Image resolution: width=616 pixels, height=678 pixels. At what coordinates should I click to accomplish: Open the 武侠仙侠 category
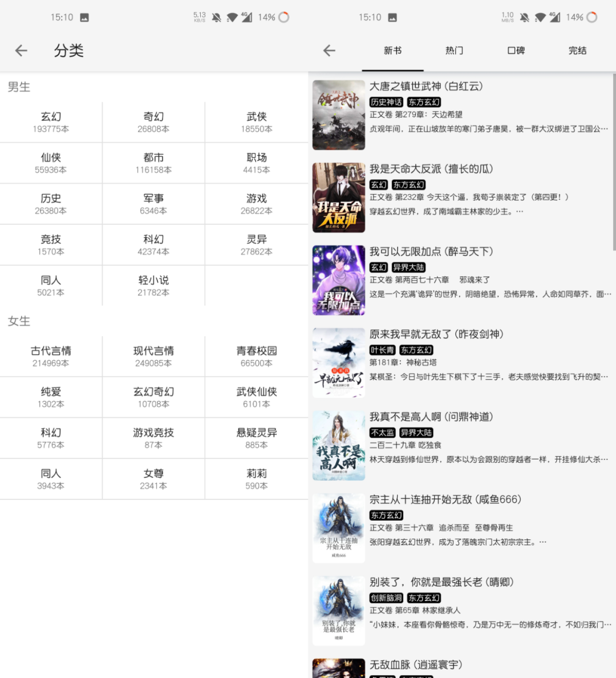coord(257,397)
